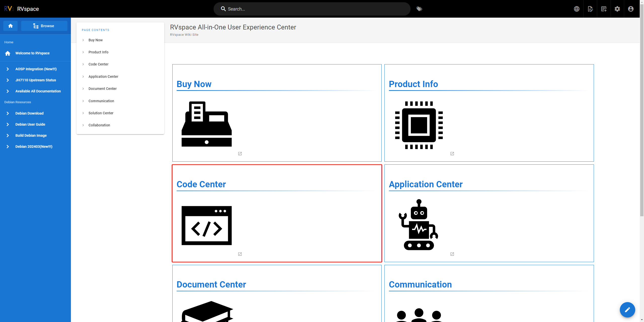The width and height of the screenshot is (644, 322).
Task: Expand Available All Documentation chevron
Action: pos(8,91)
